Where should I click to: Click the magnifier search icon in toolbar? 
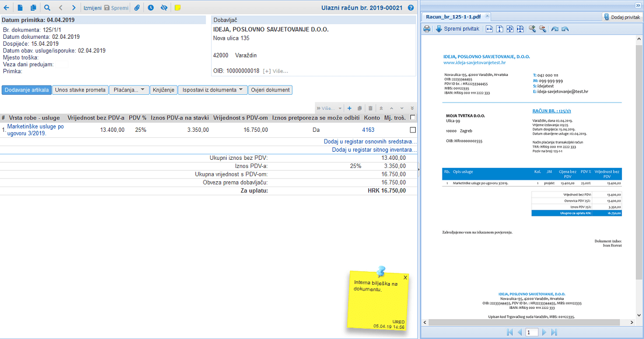47,8
